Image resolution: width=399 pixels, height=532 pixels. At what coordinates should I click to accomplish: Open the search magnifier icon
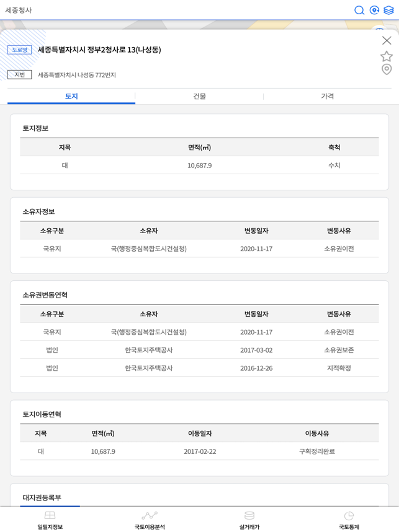point(359,10)
